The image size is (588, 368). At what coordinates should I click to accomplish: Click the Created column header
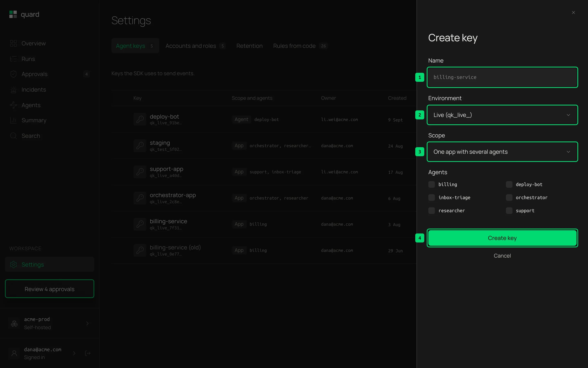tap(397, 98)
